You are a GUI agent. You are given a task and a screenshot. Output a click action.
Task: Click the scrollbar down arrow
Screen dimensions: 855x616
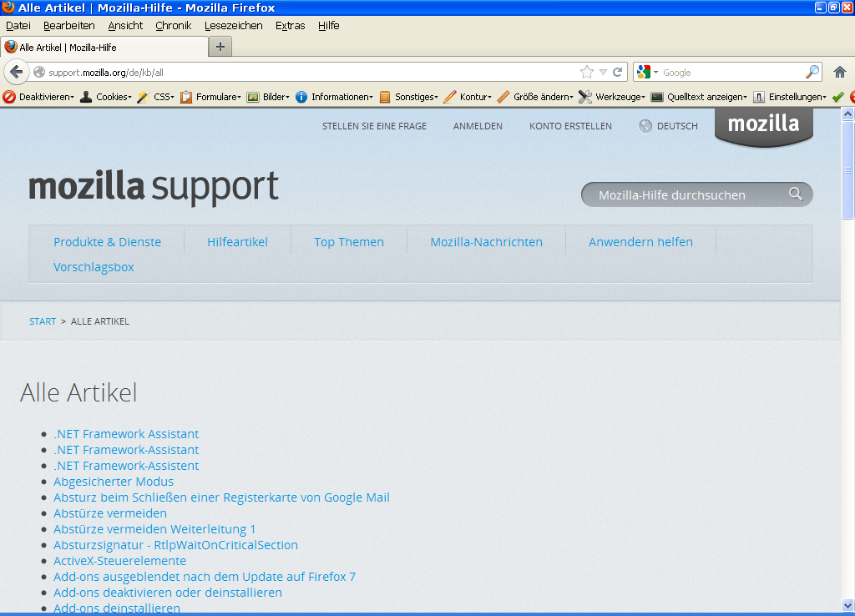pos(848,605)
